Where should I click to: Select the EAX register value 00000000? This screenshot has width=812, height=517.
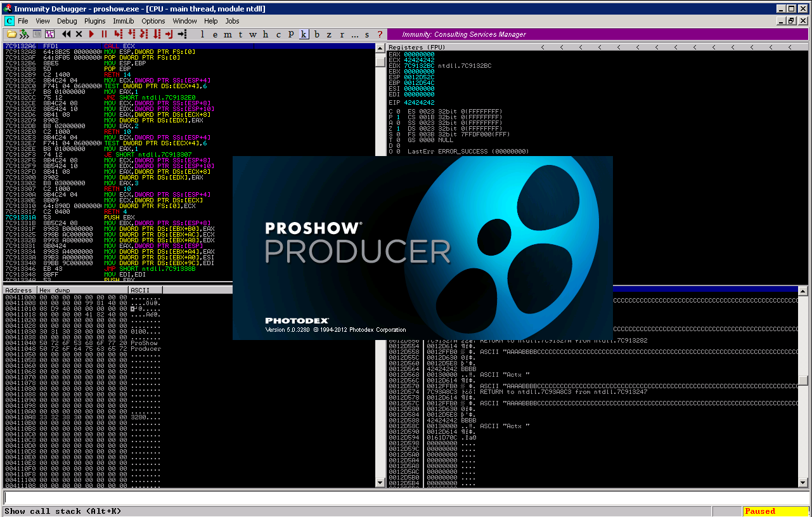pos(419,55)
